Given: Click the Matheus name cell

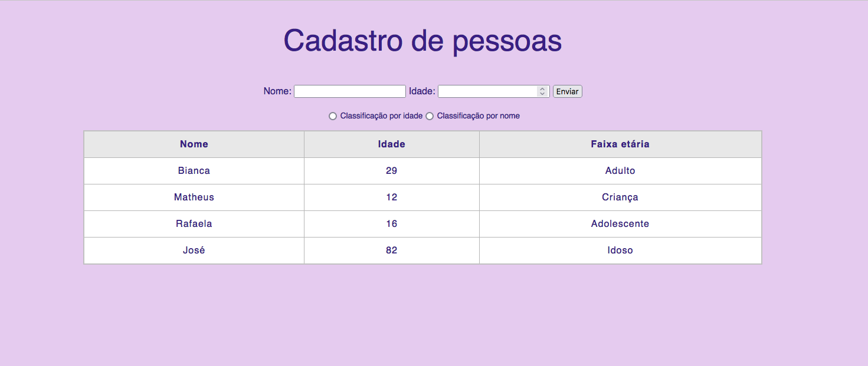Looking at the screenshot, I should point(194,197).
